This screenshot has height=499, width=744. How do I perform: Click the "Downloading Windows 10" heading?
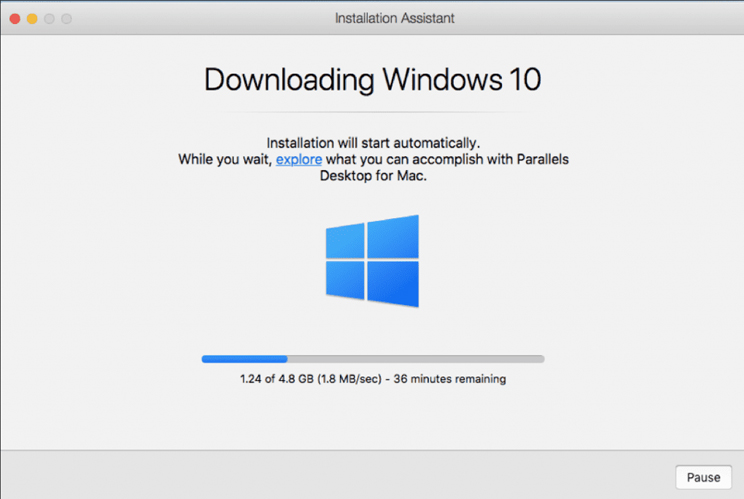[x=372, y=79]
